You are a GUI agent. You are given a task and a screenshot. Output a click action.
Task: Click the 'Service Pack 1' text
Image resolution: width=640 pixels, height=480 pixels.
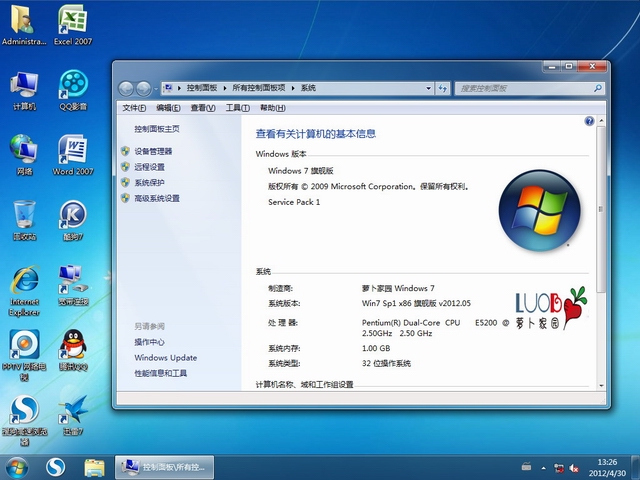point(294,202)
